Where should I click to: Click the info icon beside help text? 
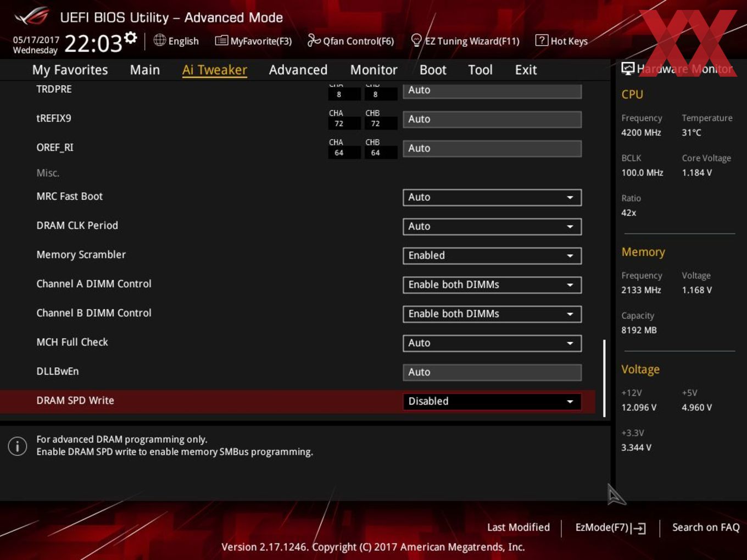pos(18,446)
